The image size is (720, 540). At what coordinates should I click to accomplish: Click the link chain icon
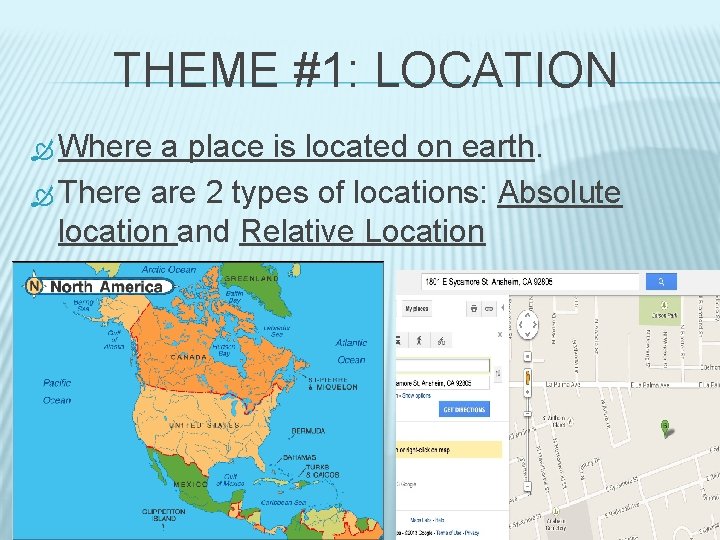coord(489,309)
